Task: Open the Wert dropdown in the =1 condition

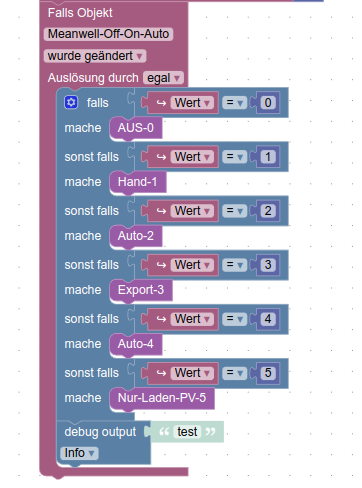Action: point(192,157)
